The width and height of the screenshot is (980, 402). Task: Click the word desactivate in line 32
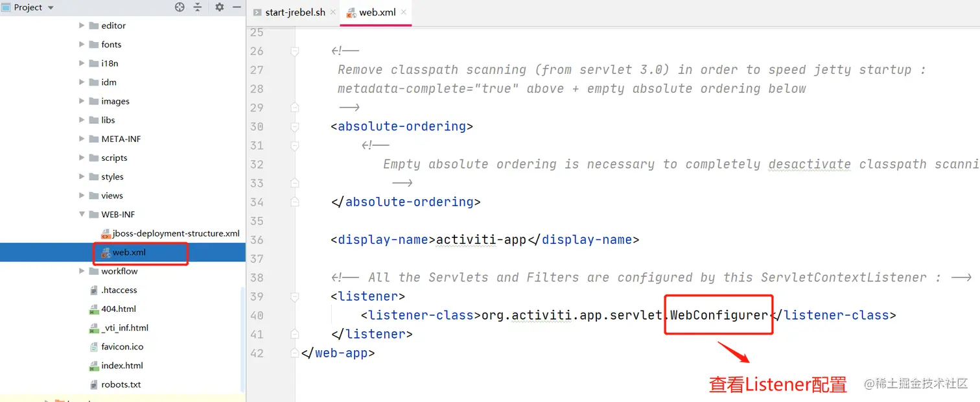click(x=810, y=164)
